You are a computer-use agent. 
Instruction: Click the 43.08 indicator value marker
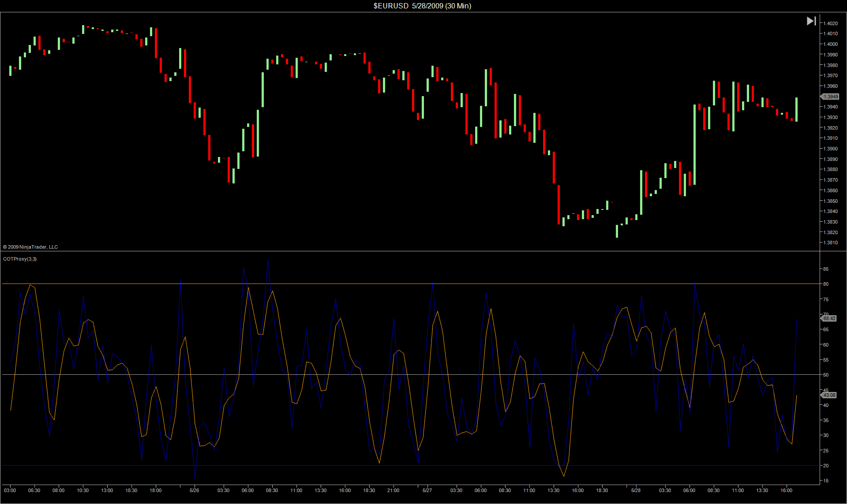coord(829,395)
